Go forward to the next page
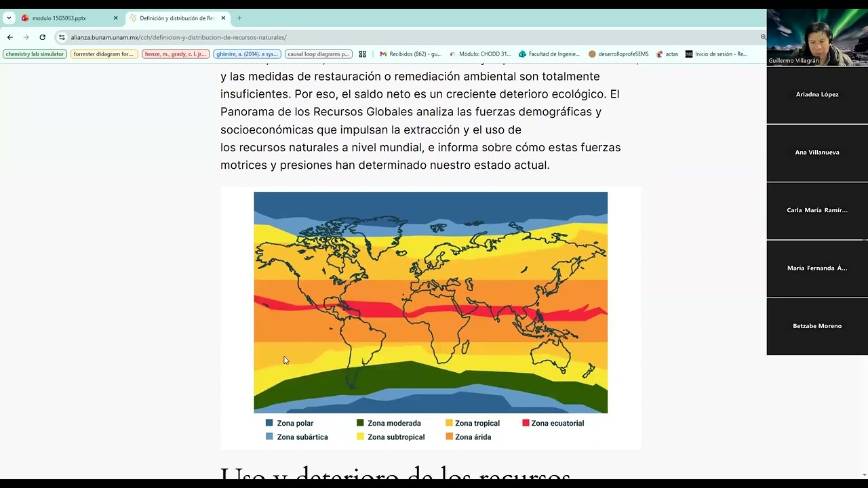Screen dimensions: 868x488 [x=26, y=37]
